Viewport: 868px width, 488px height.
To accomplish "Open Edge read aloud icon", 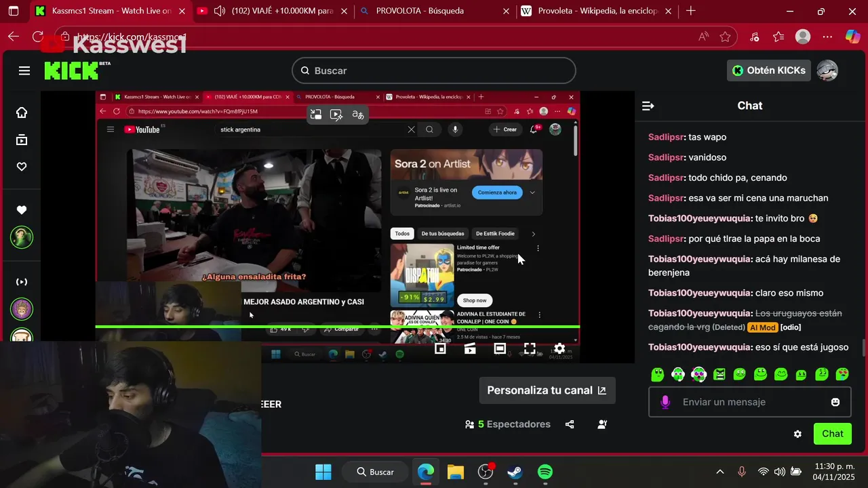I will [x=703, y=37].
